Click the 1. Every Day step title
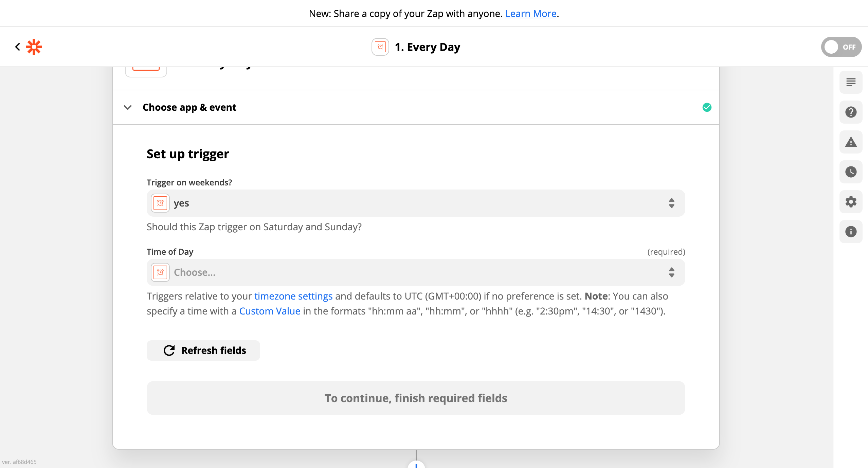Screen dimensions: 868x468 click(x=427, y=47)
